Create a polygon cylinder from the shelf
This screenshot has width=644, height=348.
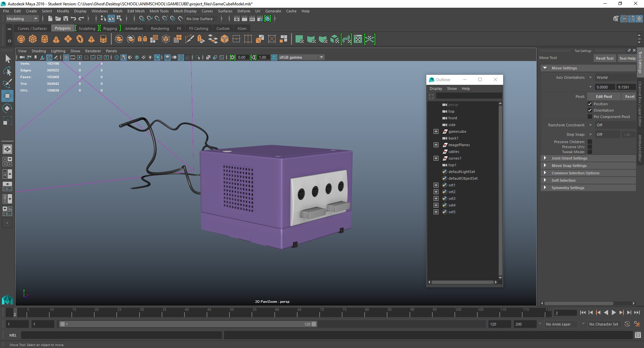tap(45, 39)
